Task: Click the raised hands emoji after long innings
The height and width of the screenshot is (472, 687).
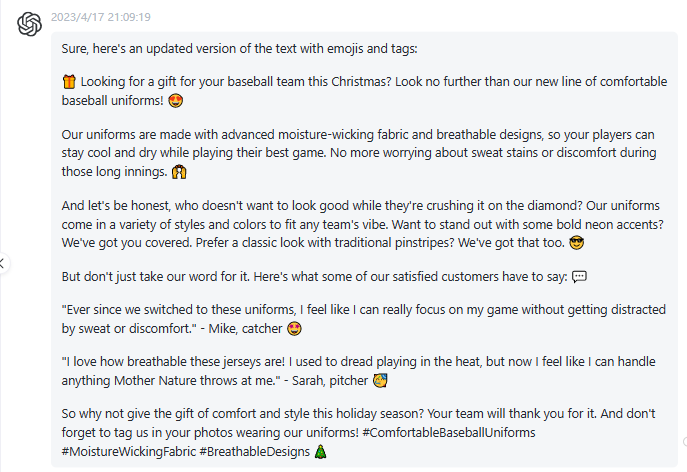Action: click(x=179, y=172)
